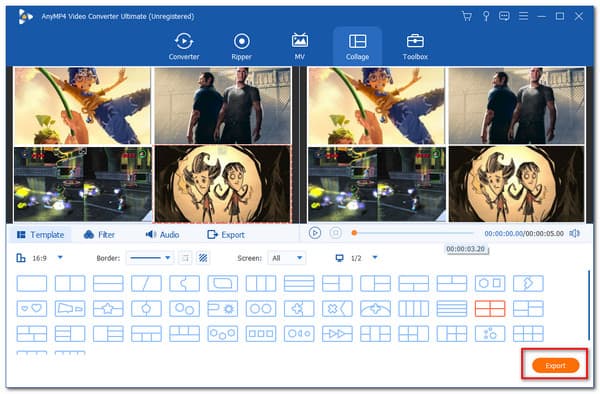Select the single-frame template
Image resolution: width=600 pixels, height=394 pixels.
coord(32,283)
